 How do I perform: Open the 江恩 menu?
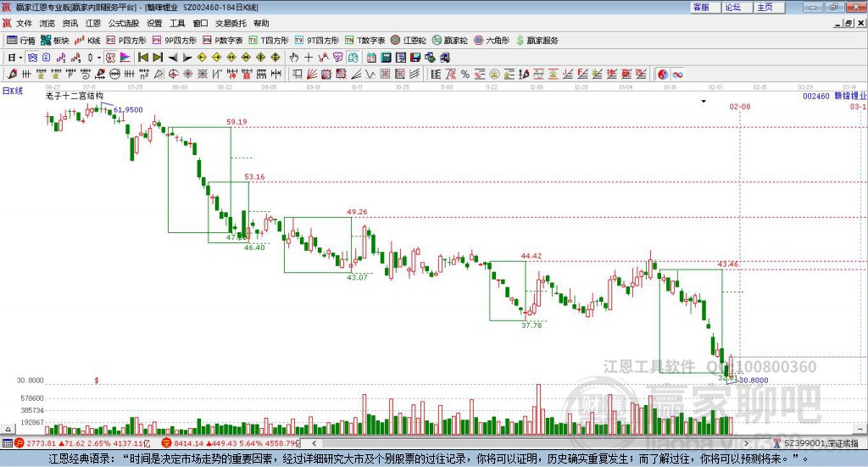point(93,23)
